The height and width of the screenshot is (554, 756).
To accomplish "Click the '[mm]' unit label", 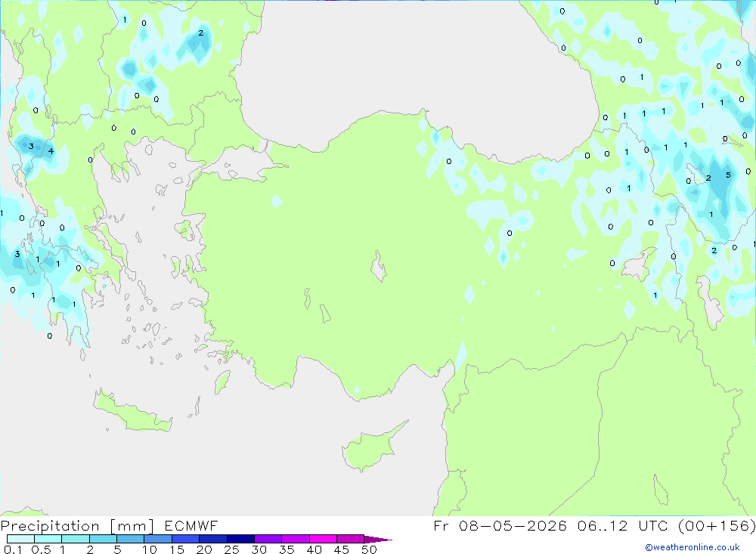I will pyautogui.click(x=132, y=525).
